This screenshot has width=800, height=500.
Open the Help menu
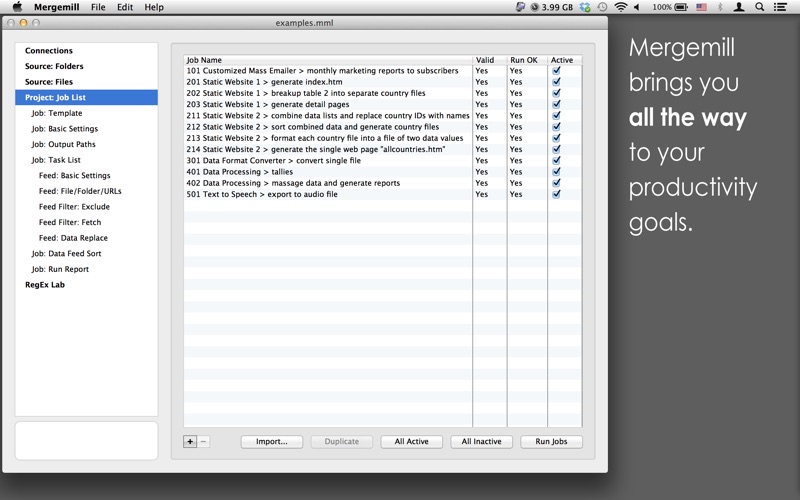tap(154, 7)
